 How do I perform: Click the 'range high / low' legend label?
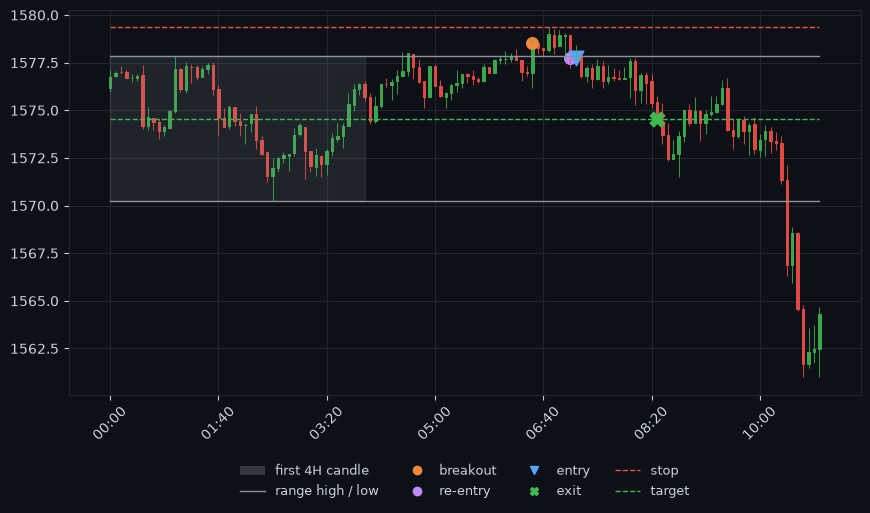(x=327, y=491)
